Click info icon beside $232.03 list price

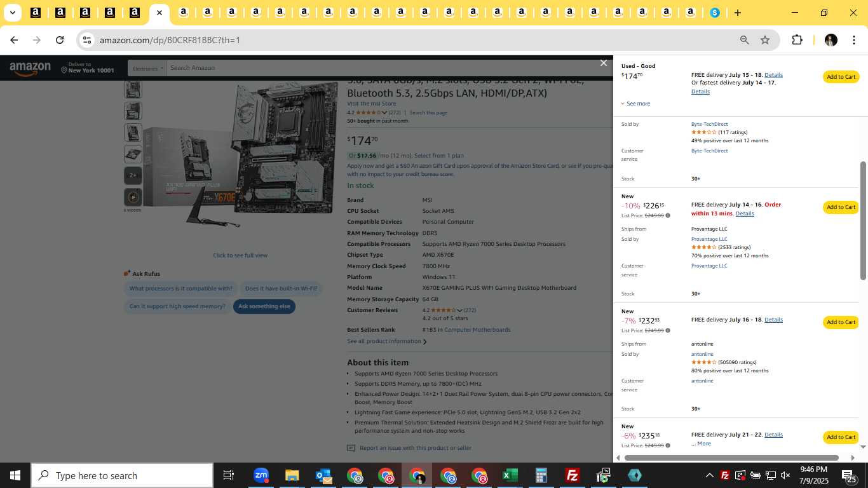(667, 330)
